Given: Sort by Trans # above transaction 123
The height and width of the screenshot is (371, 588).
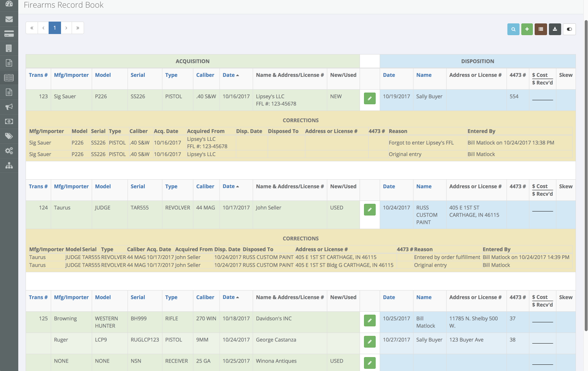Looking at the screenshot, I should pyautogui.click(x=38, y=75).
